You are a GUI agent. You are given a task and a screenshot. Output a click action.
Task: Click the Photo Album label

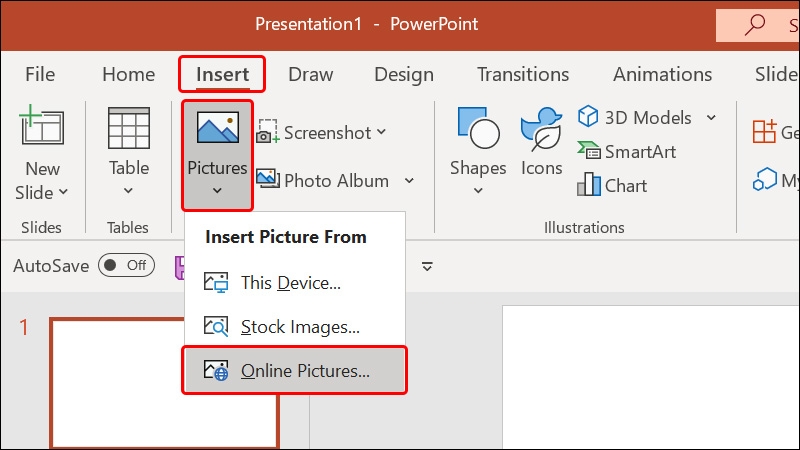tap(336, 181)
